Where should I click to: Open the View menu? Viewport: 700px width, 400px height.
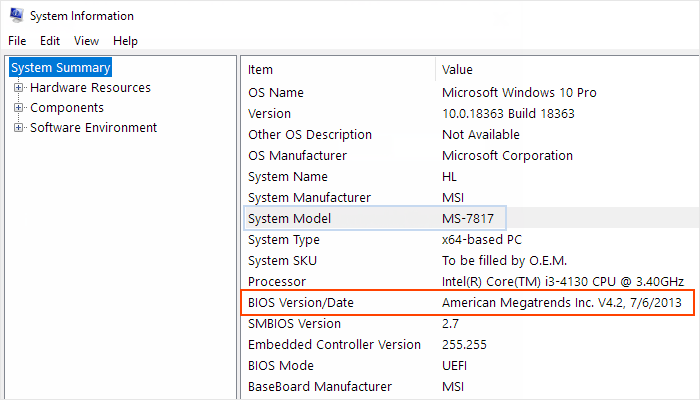pos(86,41)
